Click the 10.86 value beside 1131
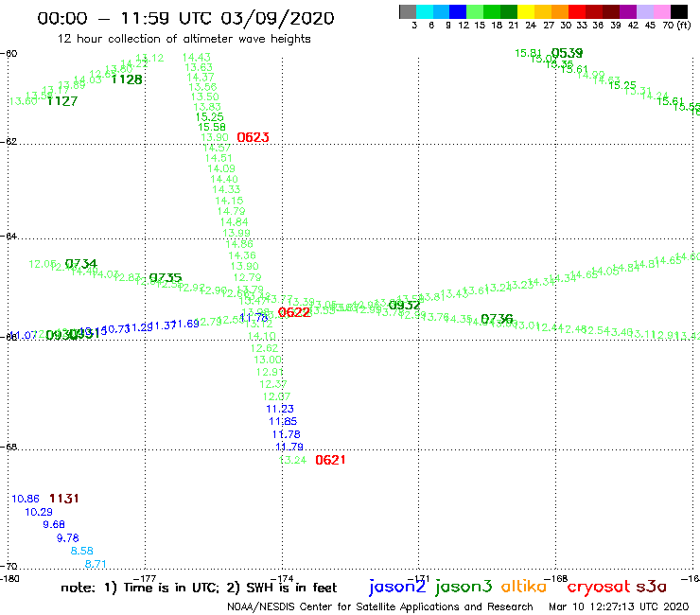 coord(26,499)
